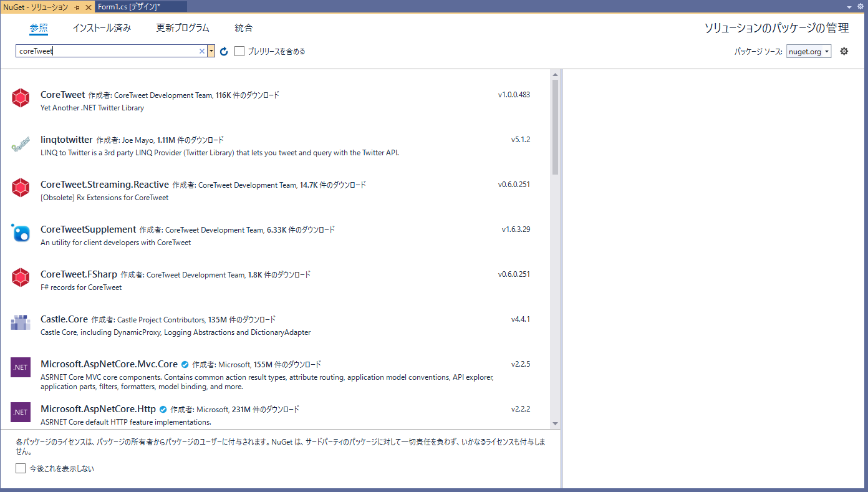Click the .NET icon for Microsoft.AspNetCore.Mvc.Core
This screenshot has width=868, height=492.
[21, 367]
